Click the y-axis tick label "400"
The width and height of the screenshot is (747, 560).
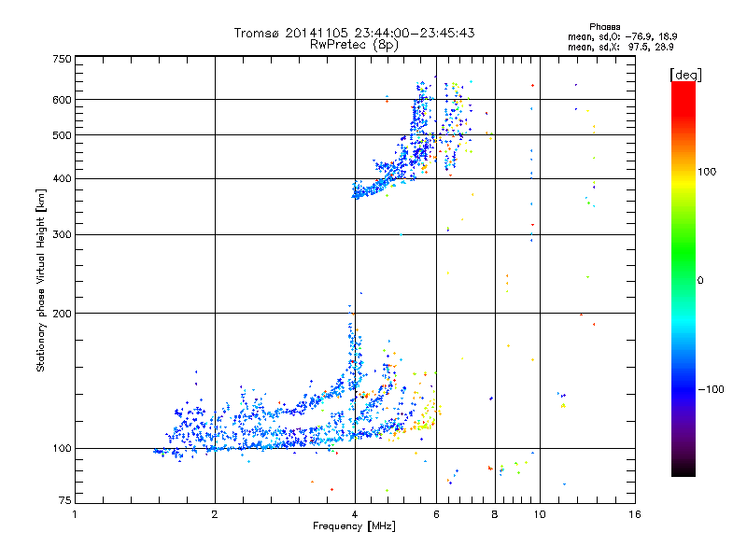pos(62,179)
